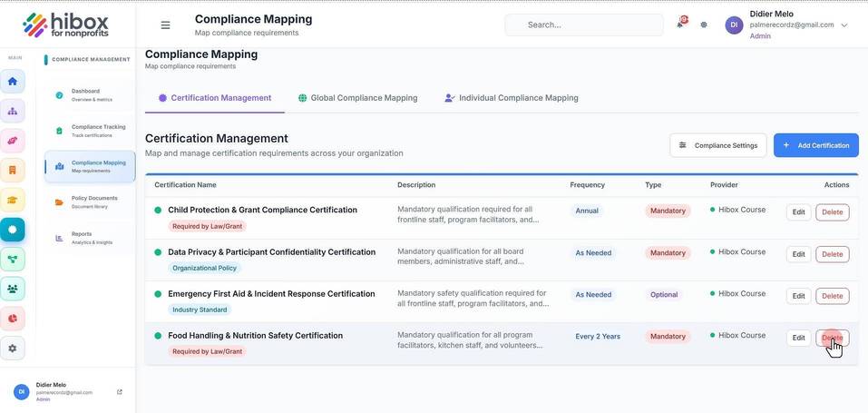Open Dashboard in Compliance Management menu

pos(90,95)
